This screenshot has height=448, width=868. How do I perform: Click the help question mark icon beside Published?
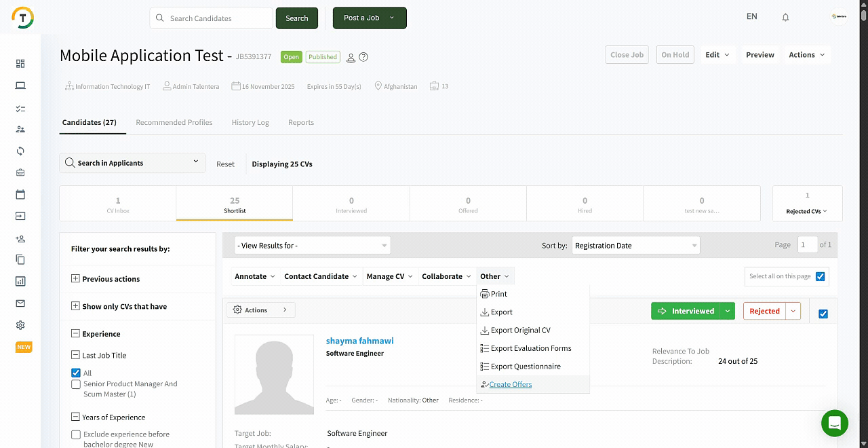(x=363, y=57)
